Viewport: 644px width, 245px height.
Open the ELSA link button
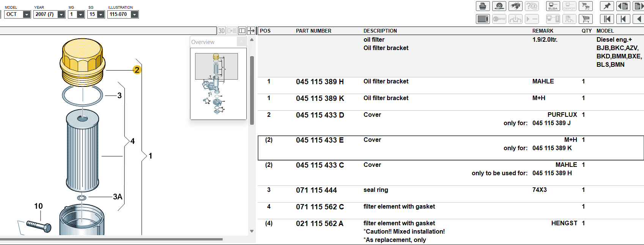pyautogui.click(x=553, y=6)
